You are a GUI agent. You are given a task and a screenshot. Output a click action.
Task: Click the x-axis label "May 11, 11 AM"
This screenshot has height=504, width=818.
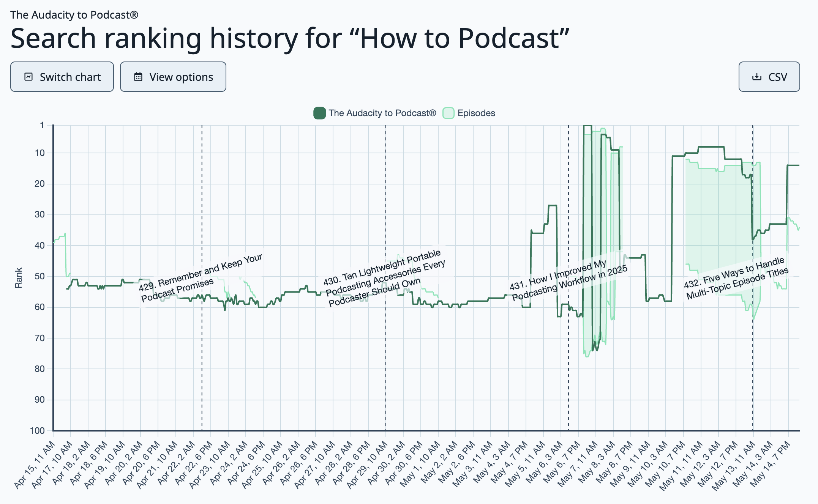pos(682,465)
